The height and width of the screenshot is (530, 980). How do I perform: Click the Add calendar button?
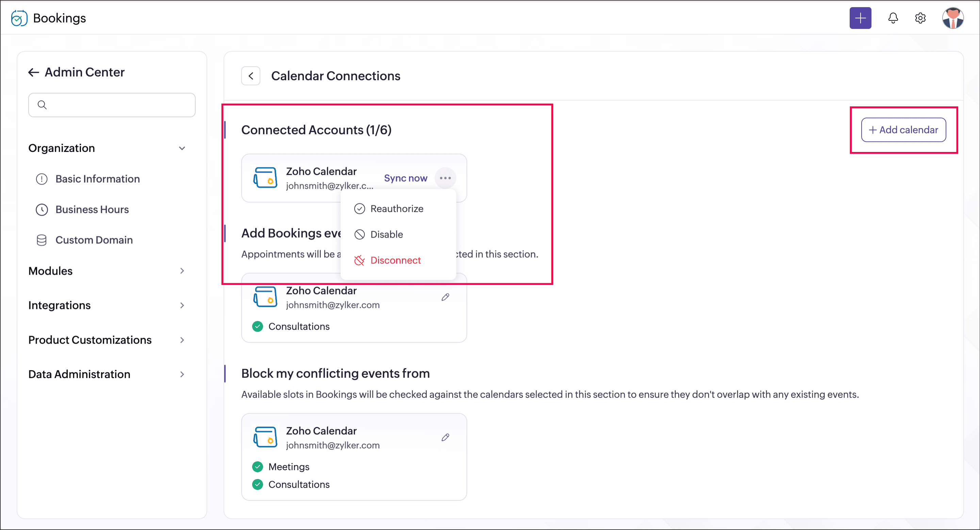tap(903, 130)
